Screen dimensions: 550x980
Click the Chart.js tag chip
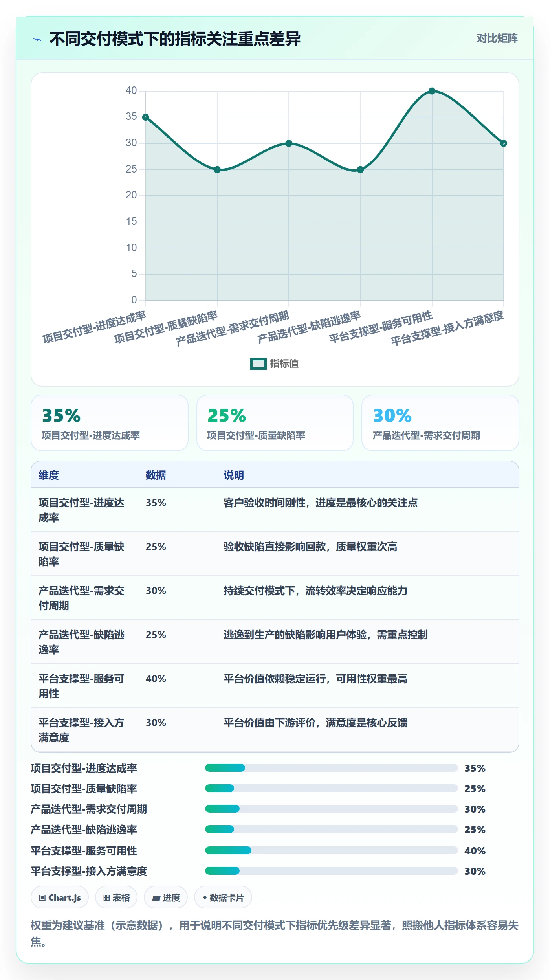(60, 897)
